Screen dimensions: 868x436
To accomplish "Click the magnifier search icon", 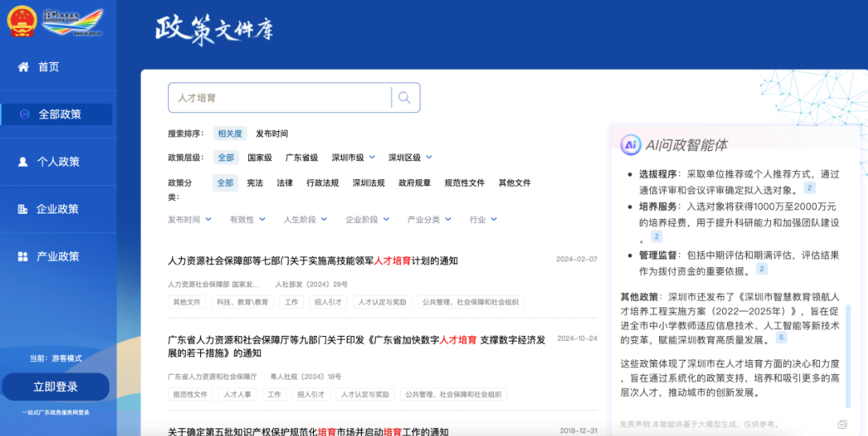I will 404,98.
